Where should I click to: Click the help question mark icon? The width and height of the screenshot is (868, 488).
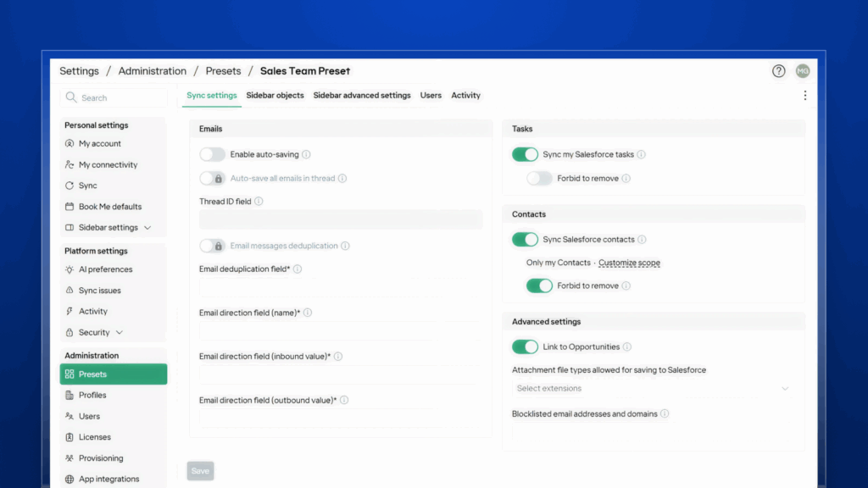(x=778, y=71)
